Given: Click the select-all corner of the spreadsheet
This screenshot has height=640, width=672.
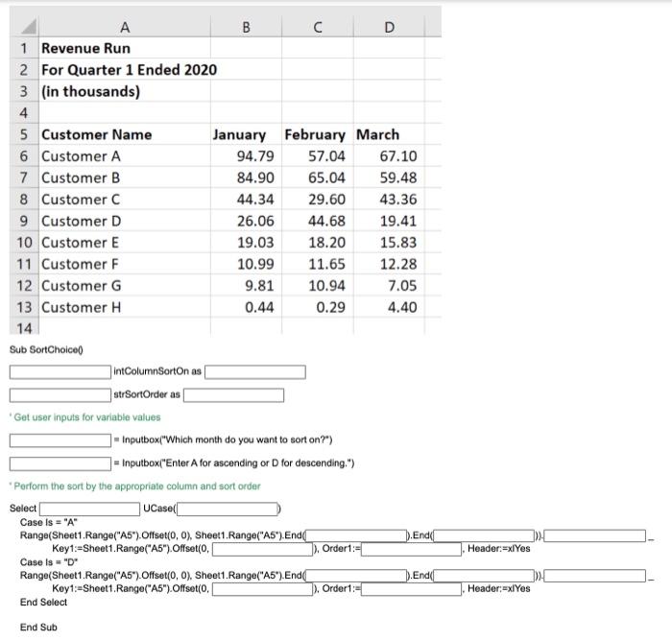Looking at the screenshot, I should (x=24, y=27).
